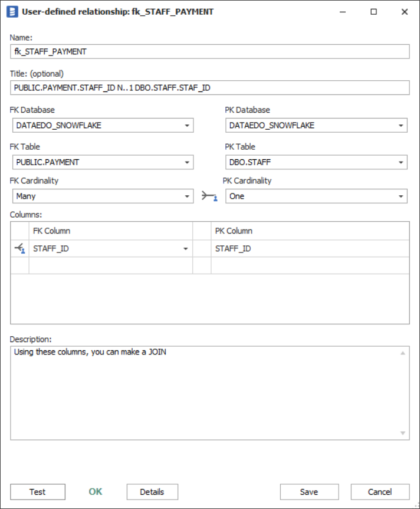Expand the FK Column STAFF_ID dropdown arrow
Viewport: 420px width, 509px height.
[186, 249]
